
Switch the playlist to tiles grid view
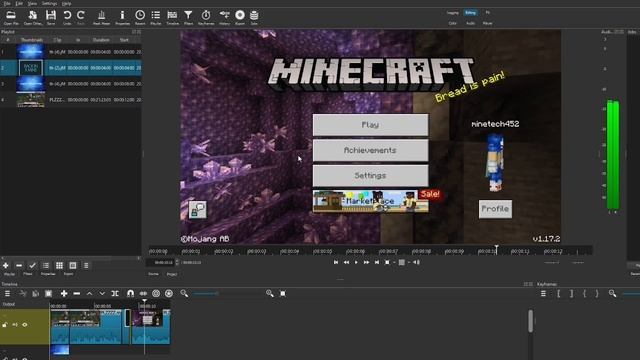[x=59, y=266]
